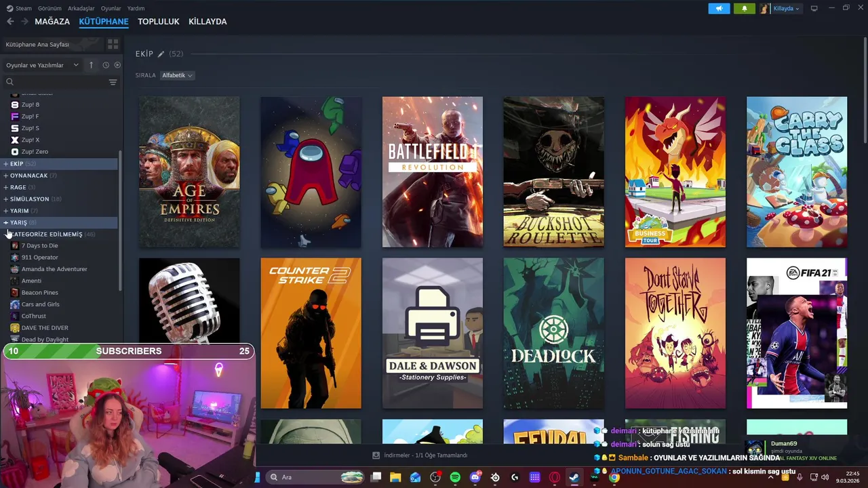The height and width of the screenshot is (488, 868).
Task: Expand the EKİP collection
Action: [x=5, y=163]
